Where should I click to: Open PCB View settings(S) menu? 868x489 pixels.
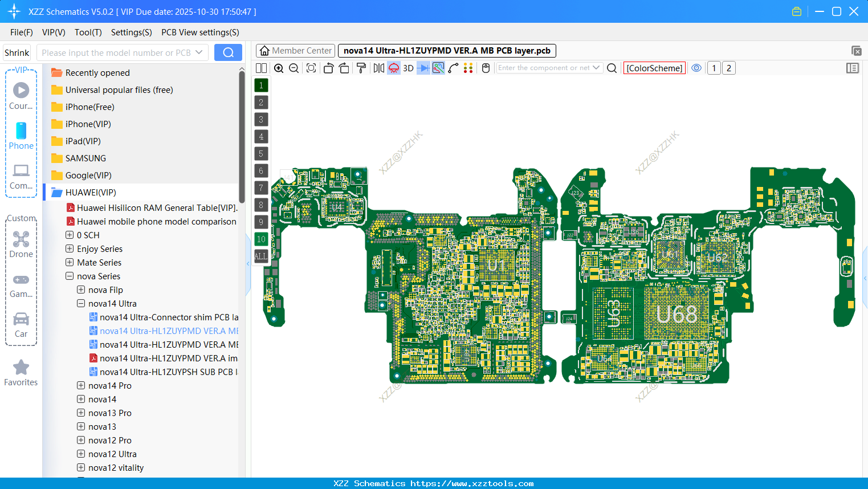click(200, 32)
